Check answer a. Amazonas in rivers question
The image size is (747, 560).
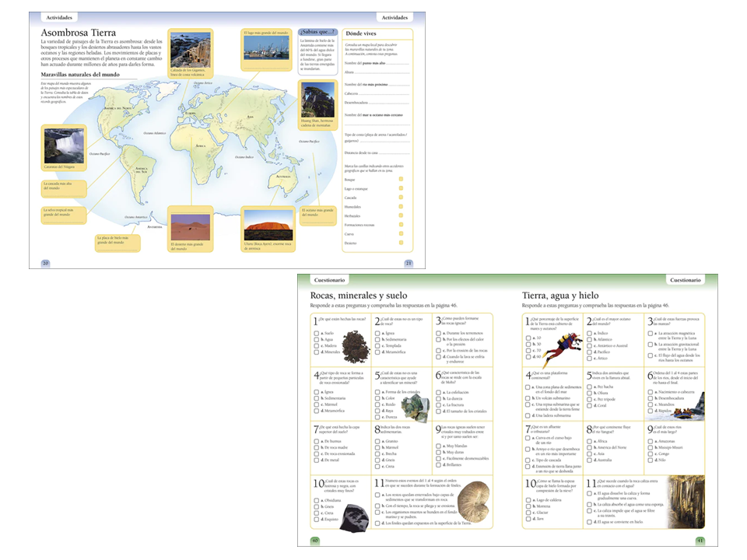coord(651,442)
